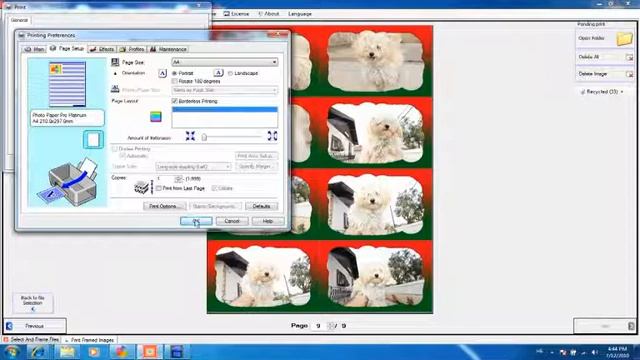Image resolution: width=640 pixels, height=360 pixels.
Task: Open Windows Media Player taskbar icon
Action: point(94,352)
